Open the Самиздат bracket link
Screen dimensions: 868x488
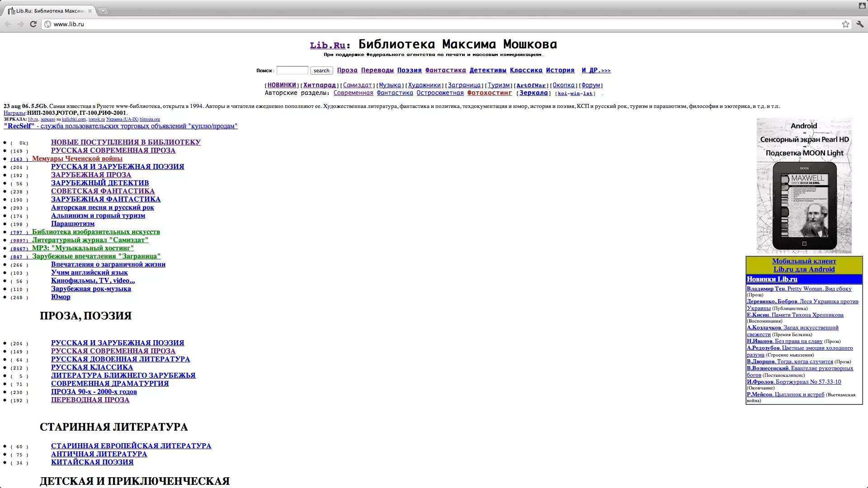tap(358, 85)
